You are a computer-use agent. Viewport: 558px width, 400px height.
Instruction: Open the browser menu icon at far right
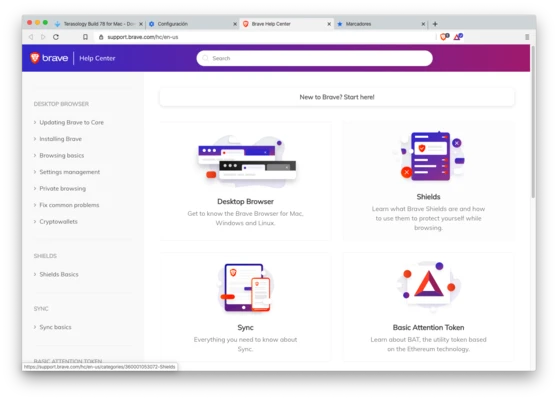527,37
